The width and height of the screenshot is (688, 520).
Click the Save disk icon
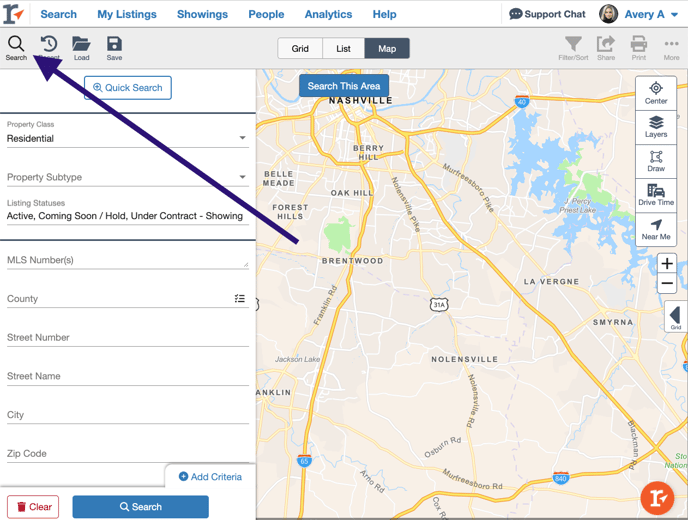tap(114, 47)
